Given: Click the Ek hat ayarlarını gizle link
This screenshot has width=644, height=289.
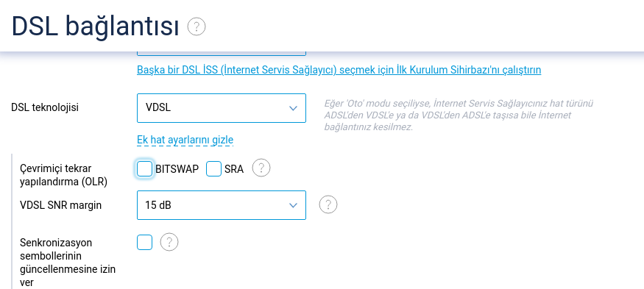Looking at the screenshot, I should (x=185, y=140).
